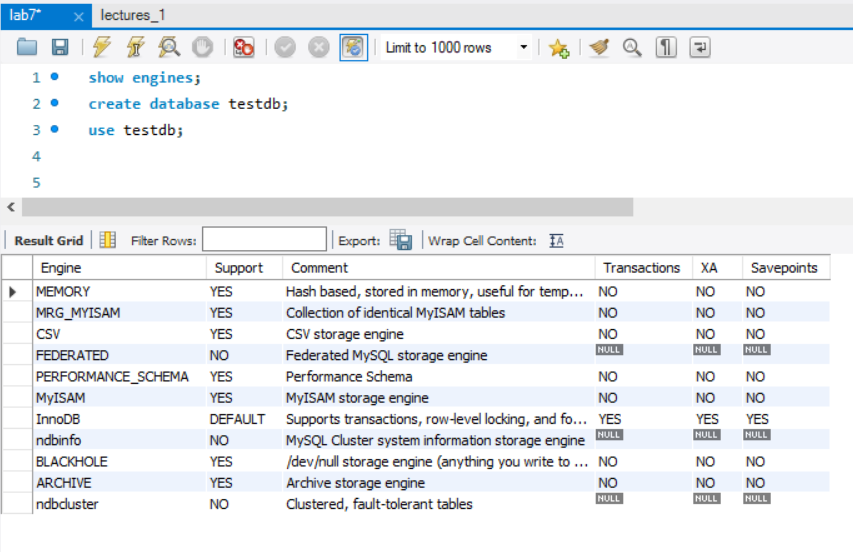Image resolution: width=853 pixels, height=552 pixels.
Task: Select the MyISAM engine cell
Action: pos(120,398)
